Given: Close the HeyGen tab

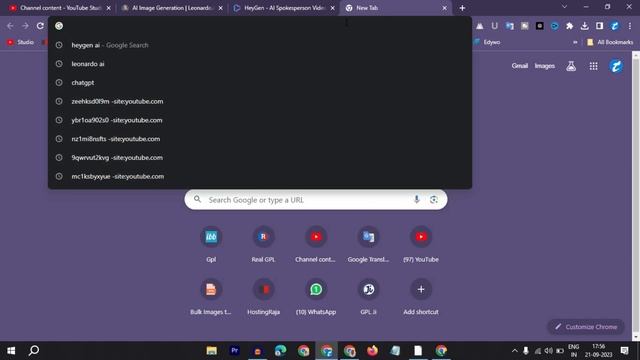Looking at the screenshot, I should point(333,8).
